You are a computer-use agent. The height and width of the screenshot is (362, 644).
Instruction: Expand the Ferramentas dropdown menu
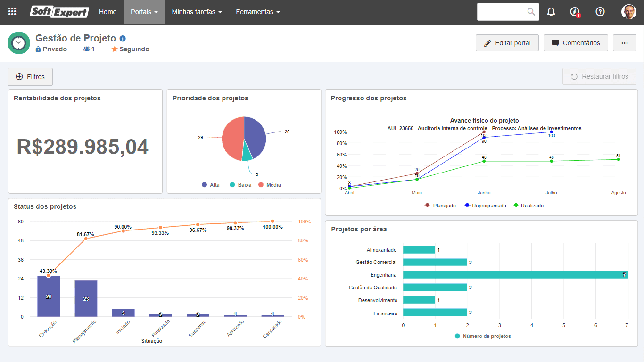258,12
